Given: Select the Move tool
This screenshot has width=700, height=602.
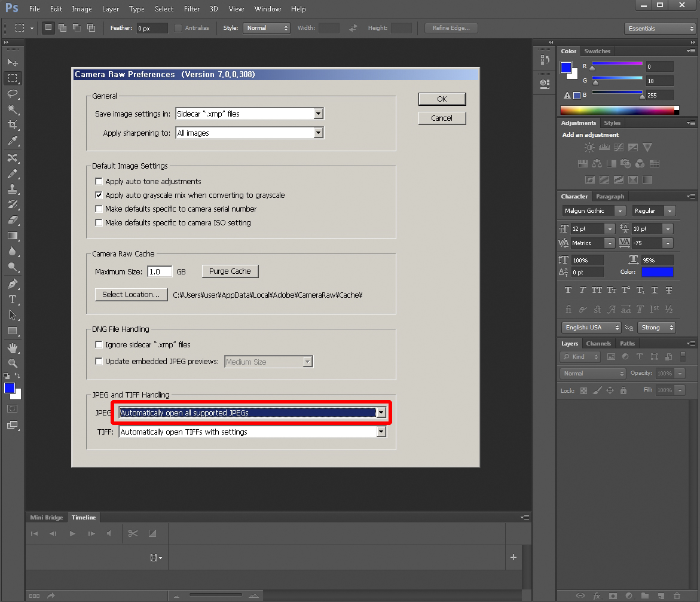Looking at the screenshot, I should (13, 63).
